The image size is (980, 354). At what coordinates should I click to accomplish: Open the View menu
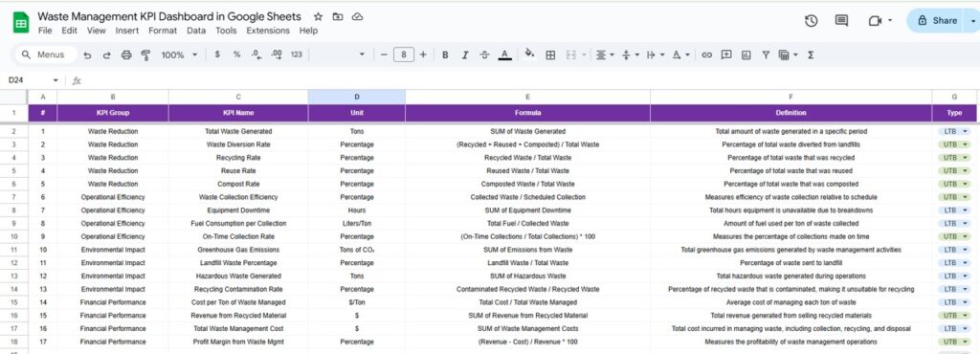(97, 30)
